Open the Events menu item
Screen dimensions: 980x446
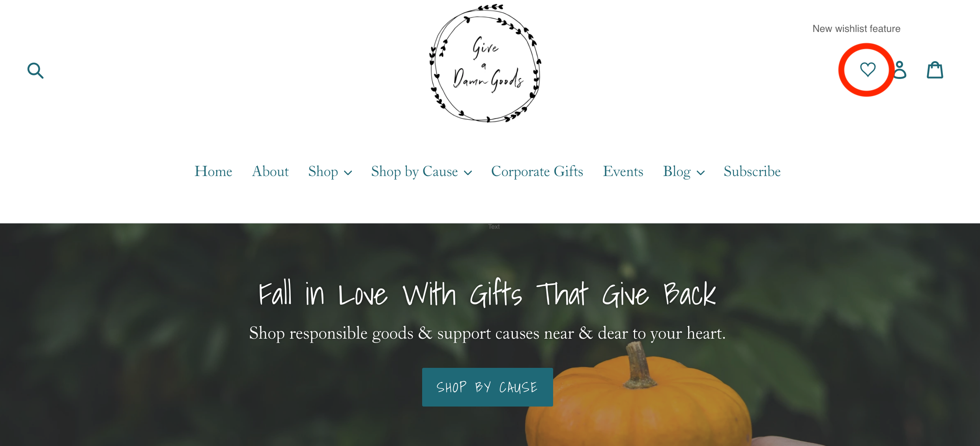[x=623, y=171]
